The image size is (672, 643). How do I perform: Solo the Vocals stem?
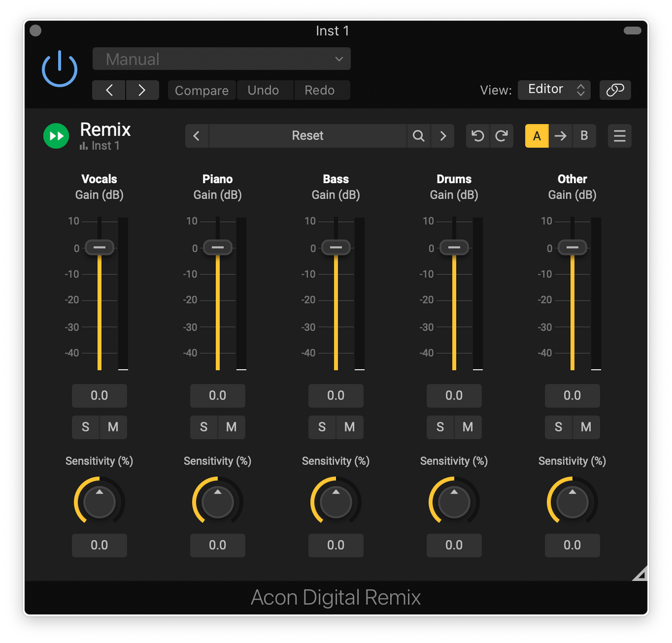86,427
